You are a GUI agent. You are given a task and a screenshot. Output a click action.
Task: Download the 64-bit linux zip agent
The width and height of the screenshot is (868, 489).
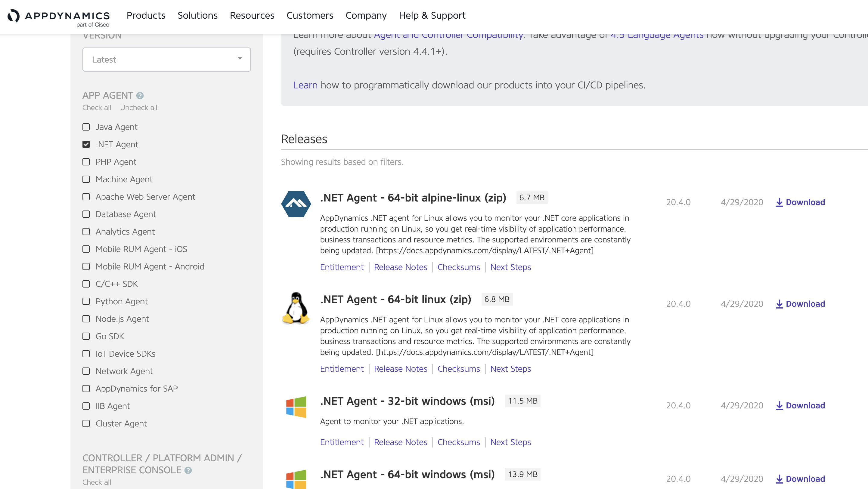click(x=800, y=304)
